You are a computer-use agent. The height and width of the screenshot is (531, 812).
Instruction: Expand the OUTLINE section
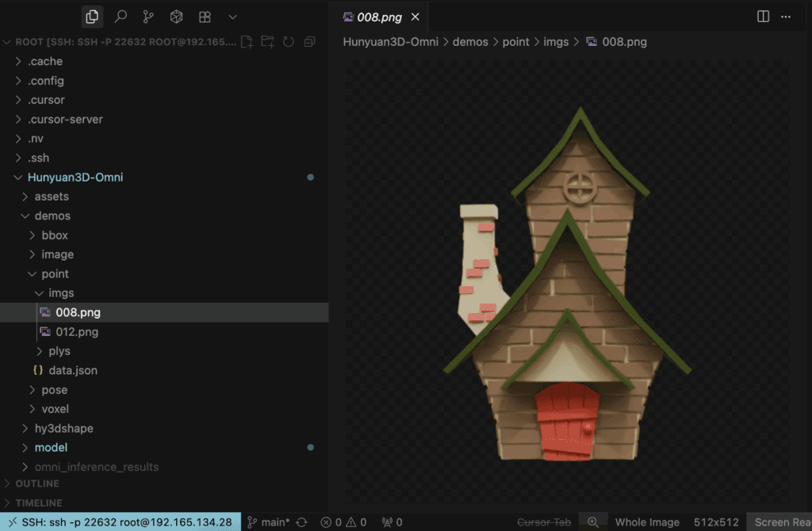coord(37,483)
